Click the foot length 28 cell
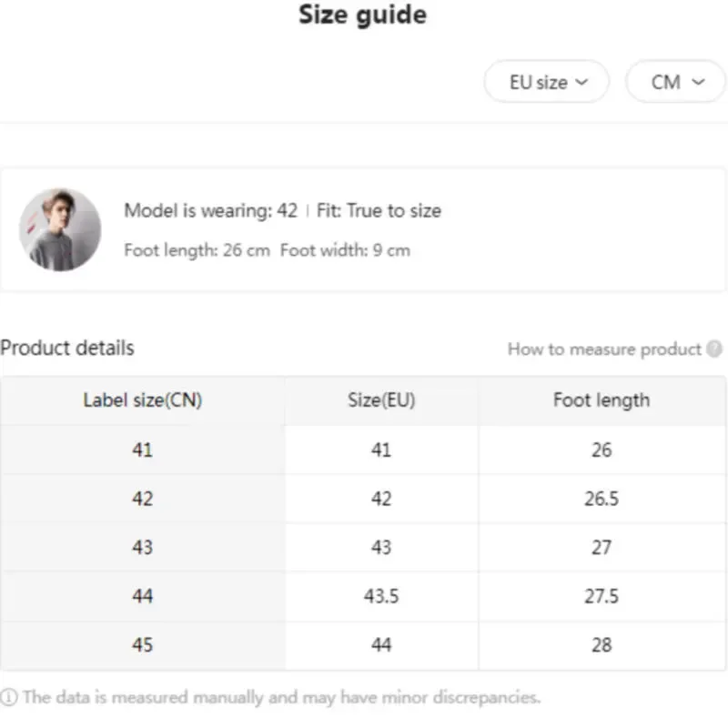The width and height of the screenshot is (728, 728). click(602, 645)
